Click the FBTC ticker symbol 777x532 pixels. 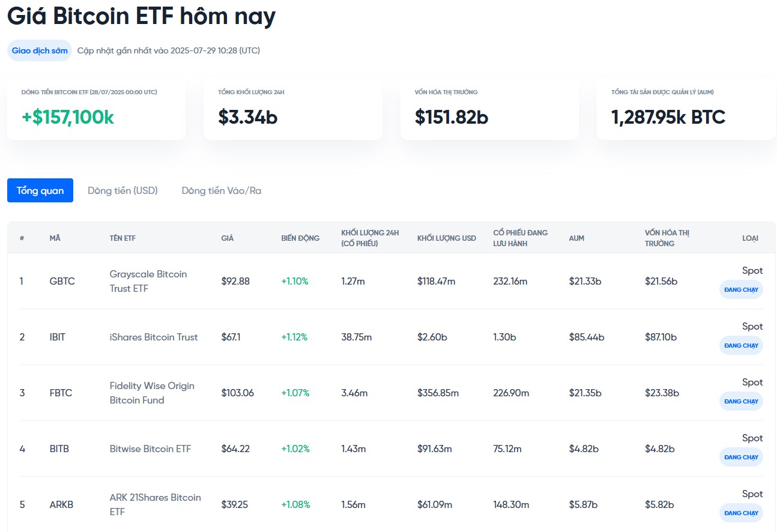(x=61, y=393)
